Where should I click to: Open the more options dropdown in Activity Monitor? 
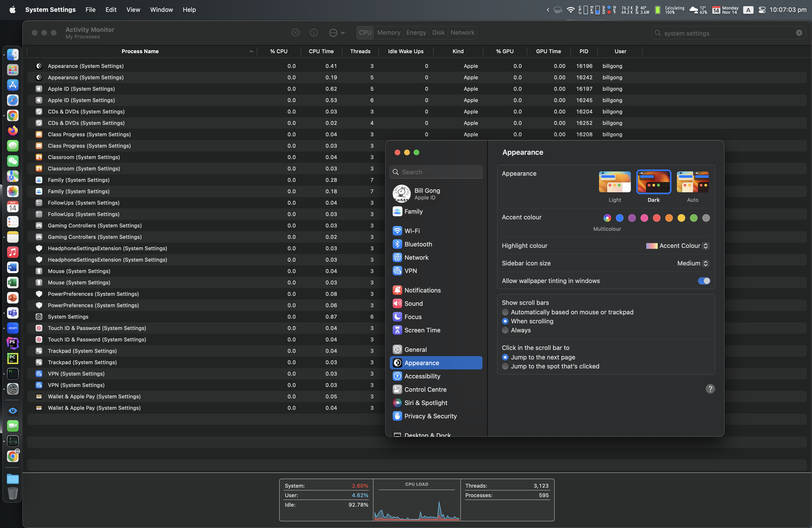[x=337, y=33]
